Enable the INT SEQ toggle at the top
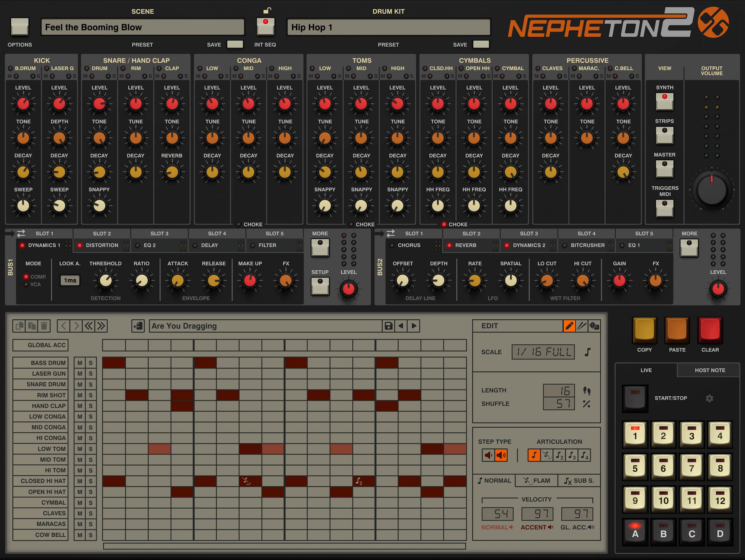This screenshot has width=745, height=560. click(265, 26)
